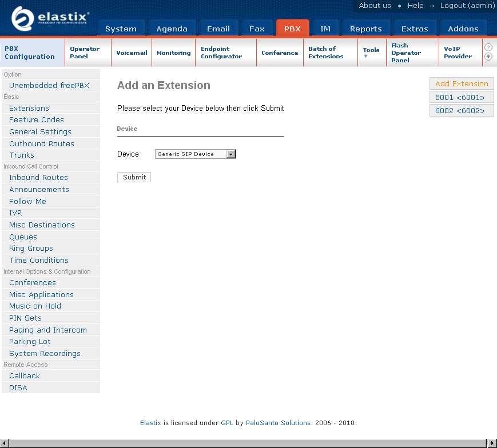
Task: Open Batch of Extensions
Action: [330, 53]
